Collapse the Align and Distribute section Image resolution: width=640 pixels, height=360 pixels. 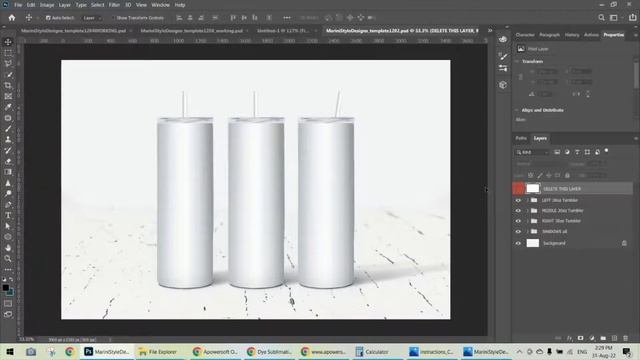tap(517, 110)
